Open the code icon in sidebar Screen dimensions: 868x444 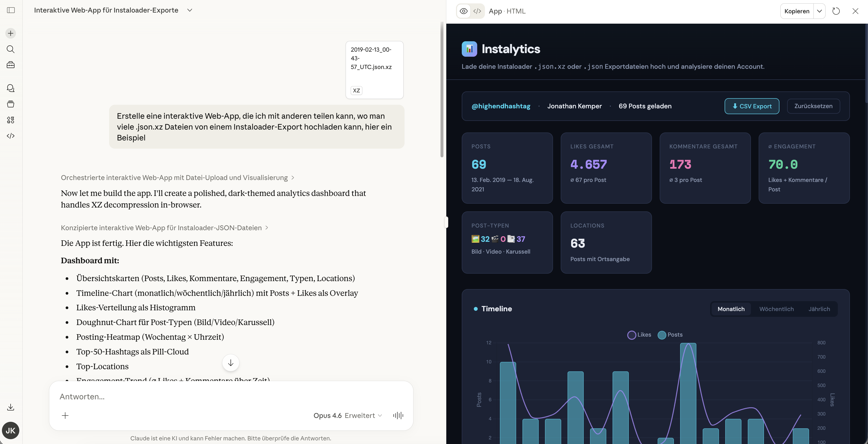[11, 136]
